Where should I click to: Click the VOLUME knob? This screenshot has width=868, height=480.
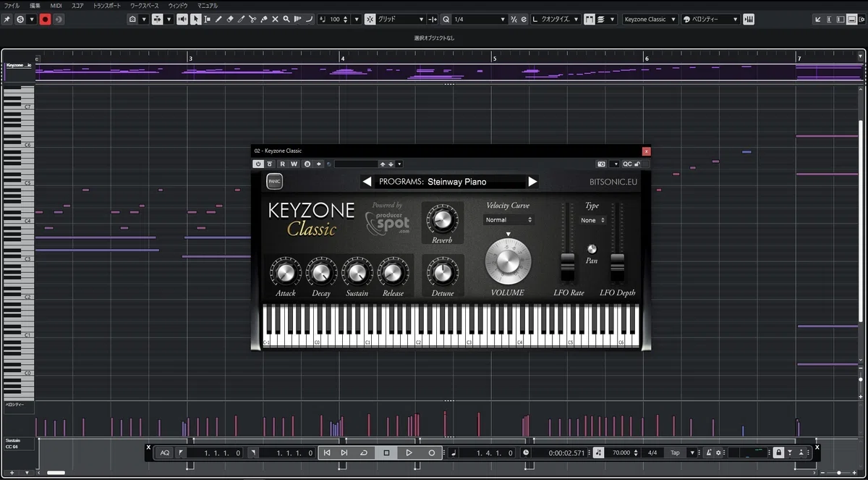click(x=508, y=260)
